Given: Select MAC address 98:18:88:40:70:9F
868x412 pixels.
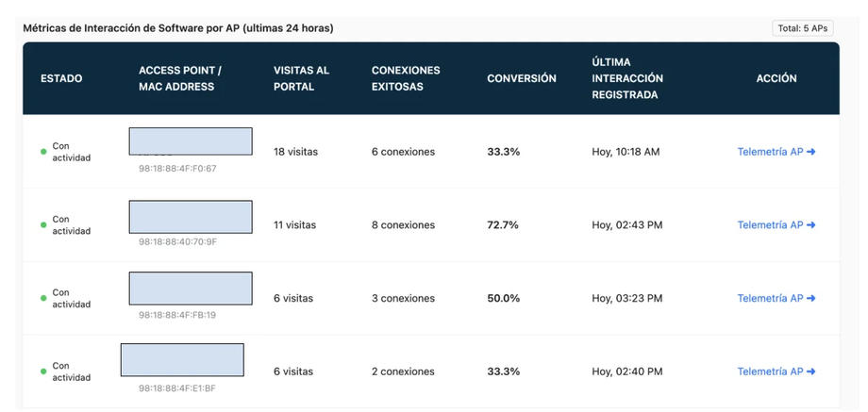Looking at the screenshot, I should [x=177, y=241].
